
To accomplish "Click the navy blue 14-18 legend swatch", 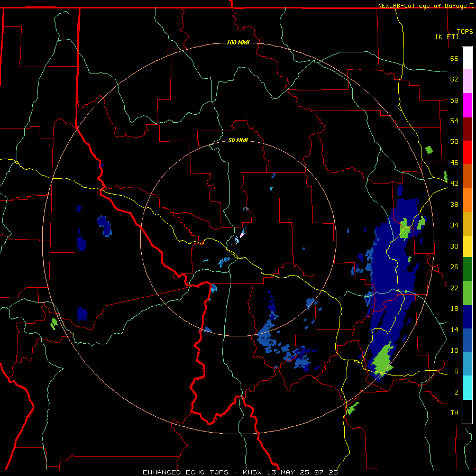I will click(467, 317).
